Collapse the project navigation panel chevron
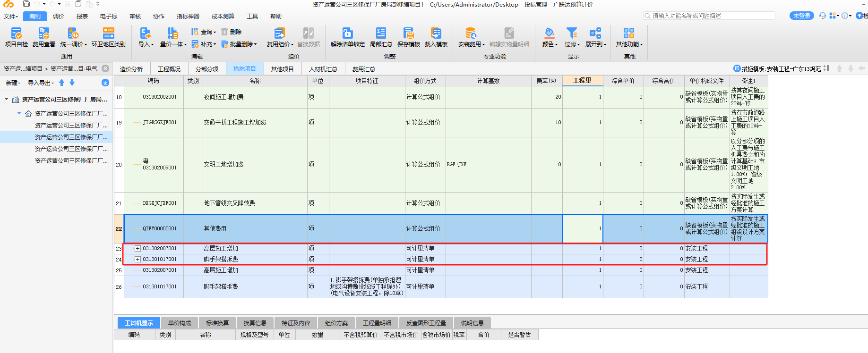 tap(105, 69)
